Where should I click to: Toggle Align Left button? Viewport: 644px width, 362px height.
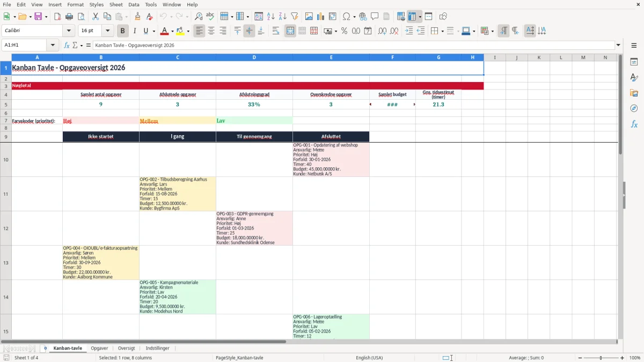[x=199, y=31]
